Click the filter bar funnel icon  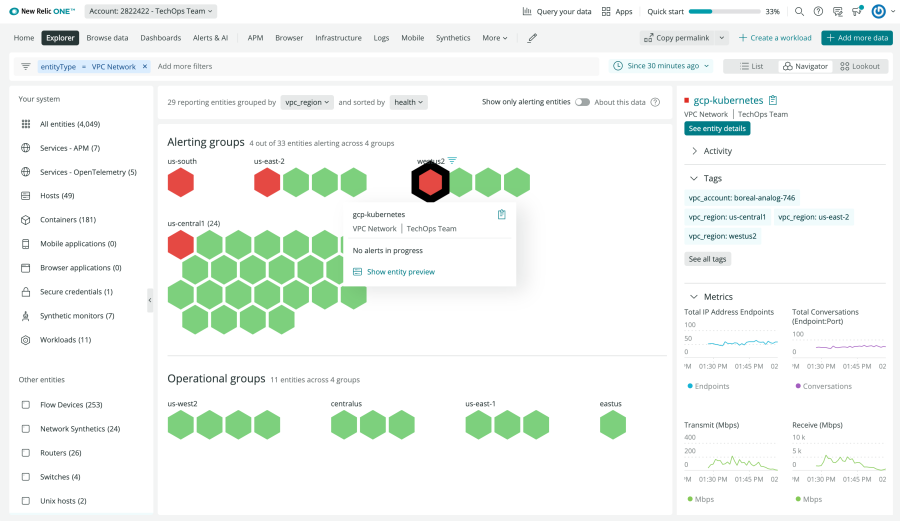pyautogui.click(x=26, y=67)
